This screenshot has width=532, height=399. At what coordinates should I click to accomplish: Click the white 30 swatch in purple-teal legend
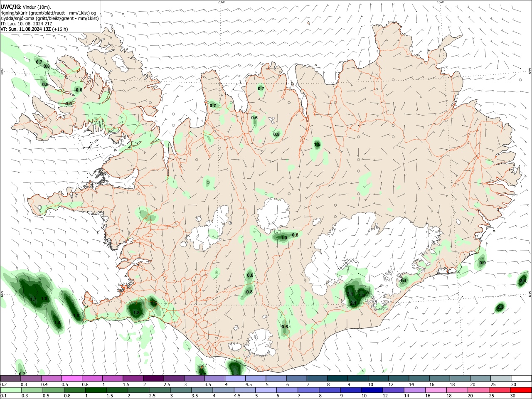521,378
